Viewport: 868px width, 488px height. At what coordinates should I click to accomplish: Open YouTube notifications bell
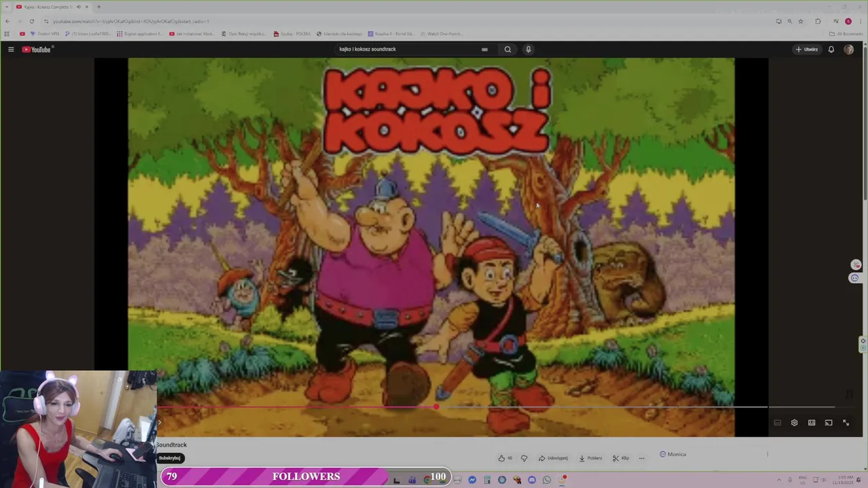(x=831, y=49)
